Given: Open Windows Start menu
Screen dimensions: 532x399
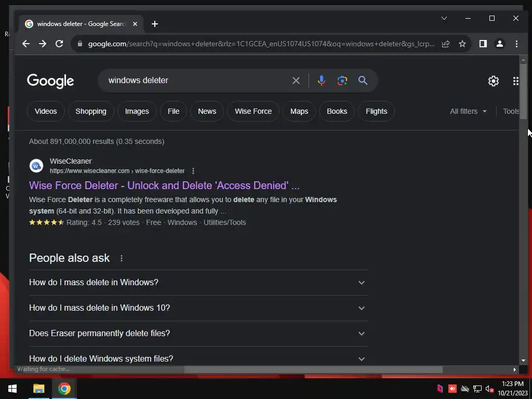Looking at the screenshot, I should coord(12,389).
